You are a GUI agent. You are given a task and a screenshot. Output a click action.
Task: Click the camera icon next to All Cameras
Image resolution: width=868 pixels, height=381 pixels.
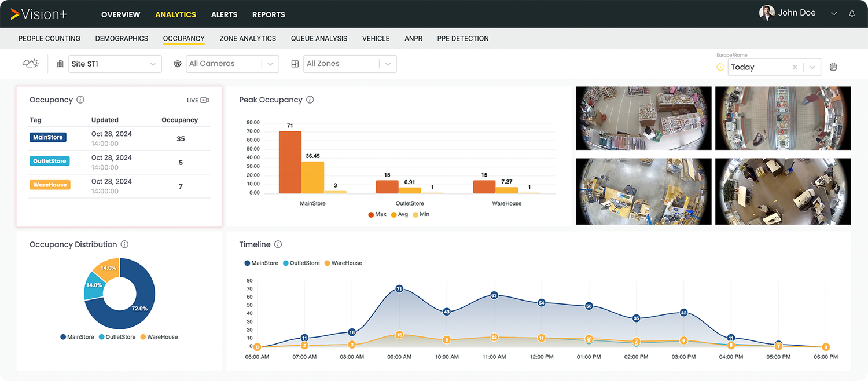(x=178, y=64)
